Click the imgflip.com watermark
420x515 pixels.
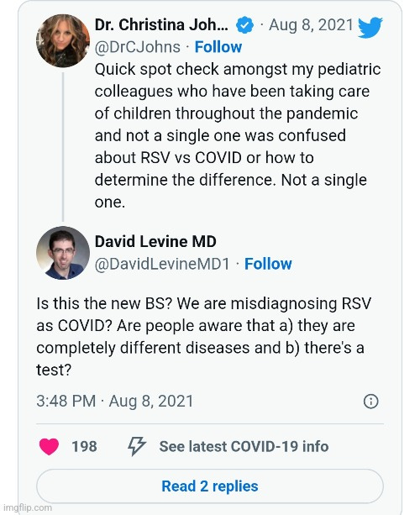pyautogui.click(x=26, y=507)
